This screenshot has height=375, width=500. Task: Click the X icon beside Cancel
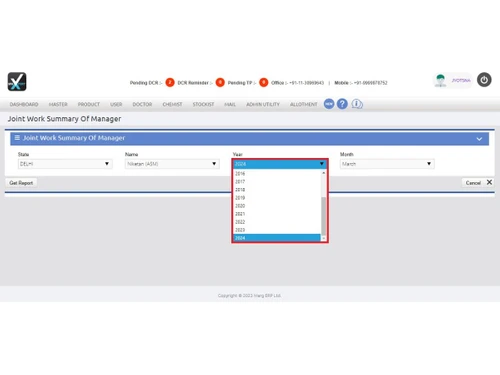(489, 182)
